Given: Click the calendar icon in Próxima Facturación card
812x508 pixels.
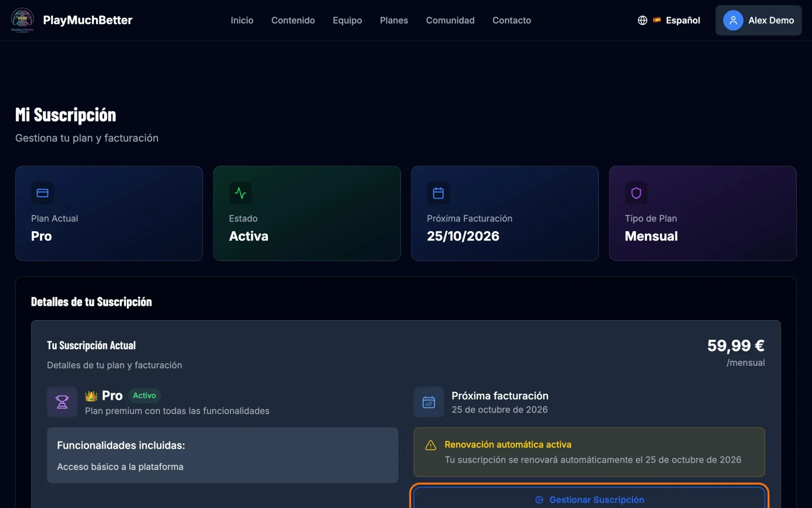Looking at the screenshot, I should point(438,193).
